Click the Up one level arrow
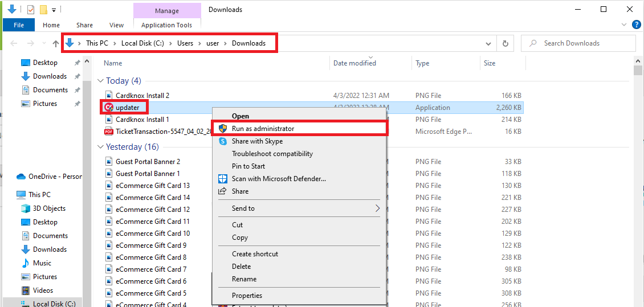Viewport: 644px width, 307px height. pyautogui.click(x=56, y=43)
